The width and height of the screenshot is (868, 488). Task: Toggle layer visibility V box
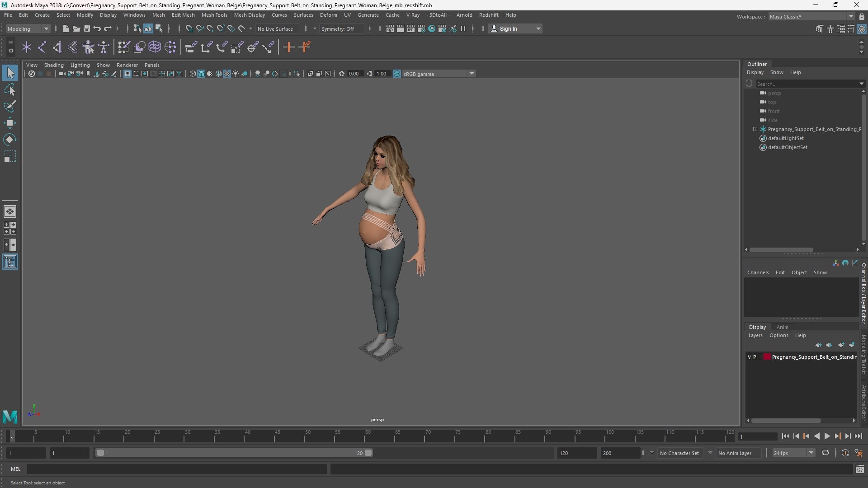click(x=749, y=357)
